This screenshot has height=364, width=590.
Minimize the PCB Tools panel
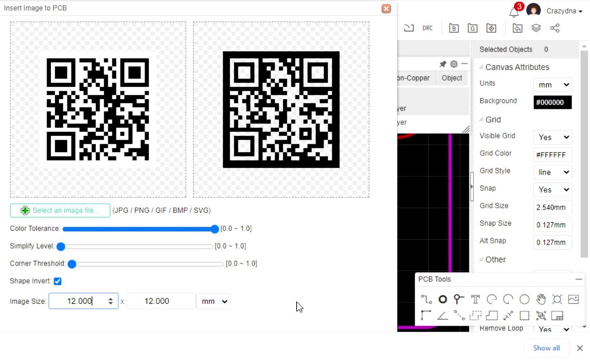pos(578,279)
